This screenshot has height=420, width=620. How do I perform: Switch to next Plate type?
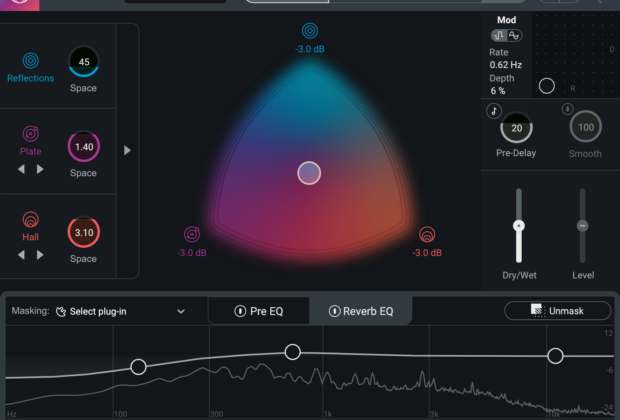(x=41, y=169)
